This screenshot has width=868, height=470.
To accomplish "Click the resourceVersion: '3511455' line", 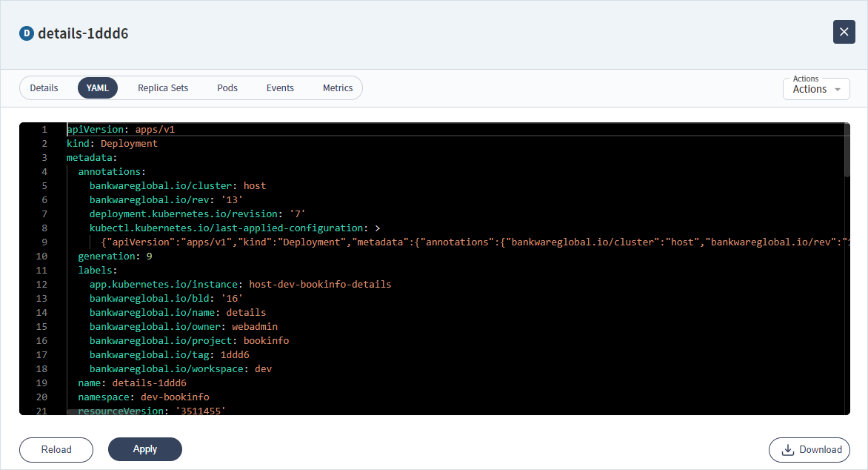I will [152, 411].
